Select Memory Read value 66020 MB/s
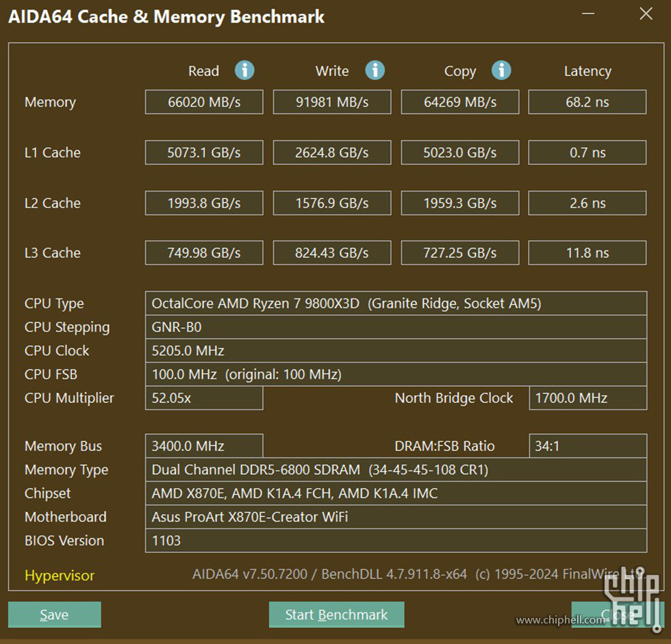This screenshot has width=671, height=644. point(204,102)
